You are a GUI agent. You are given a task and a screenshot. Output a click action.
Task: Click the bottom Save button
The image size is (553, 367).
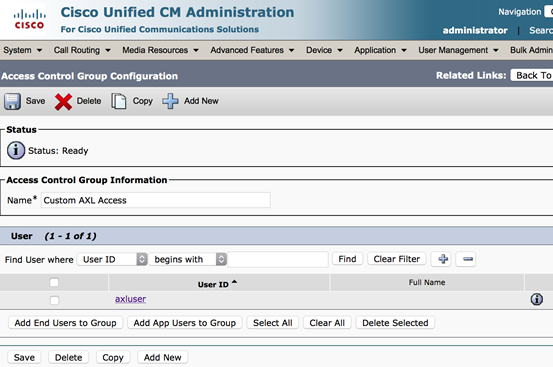point(24,357)
